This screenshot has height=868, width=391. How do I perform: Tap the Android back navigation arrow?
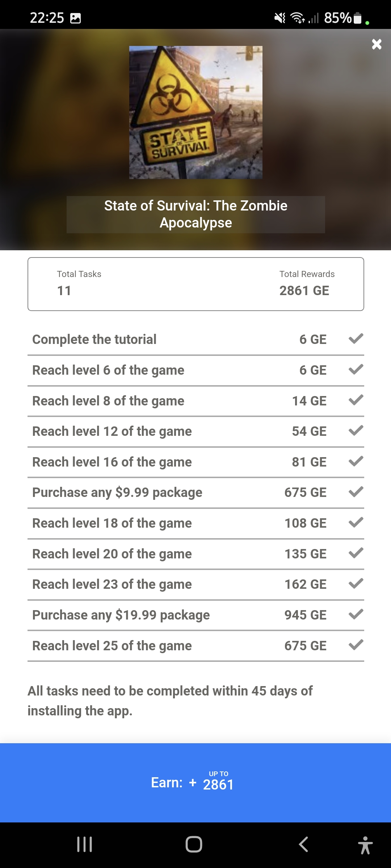tap(303, 844)
